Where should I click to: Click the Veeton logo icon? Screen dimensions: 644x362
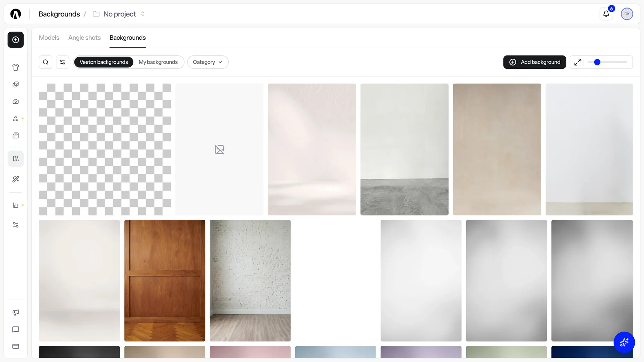pyautogui.click(x=16, y=14)
